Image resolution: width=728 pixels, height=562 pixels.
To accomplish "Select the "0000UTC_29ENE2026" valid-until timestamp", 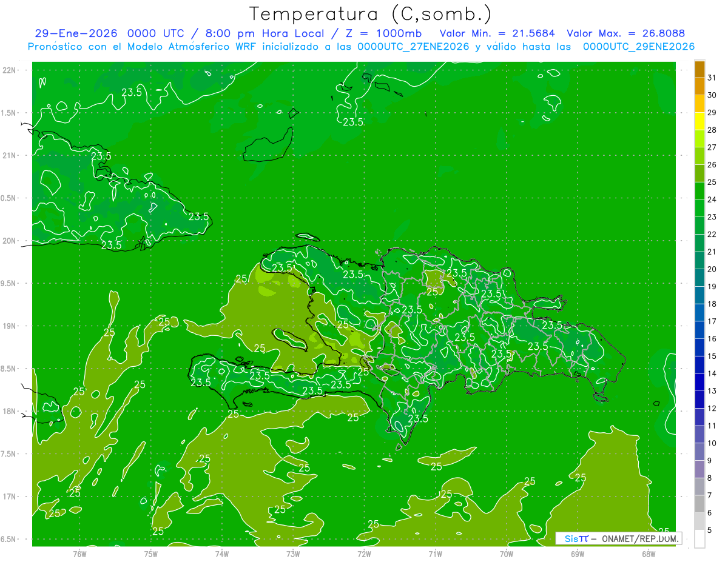I will pyautogui.click(x=639, y=47).
